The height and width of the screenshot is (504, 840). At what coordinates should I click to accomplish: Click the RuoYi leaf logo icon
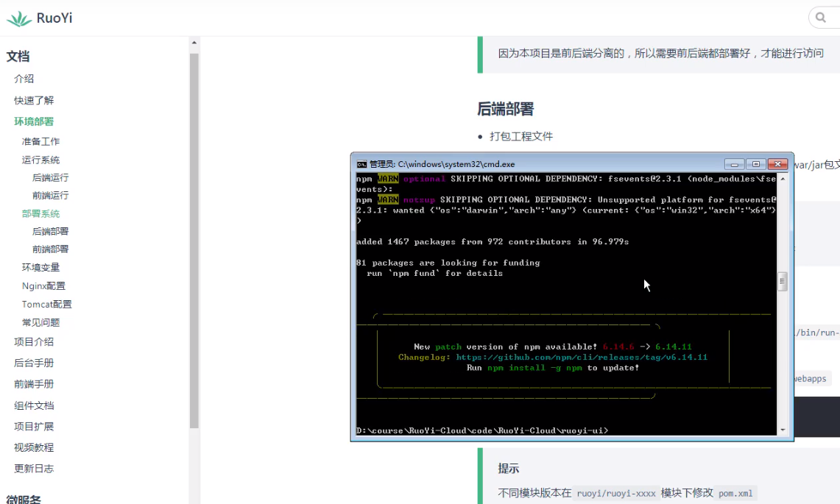coord(18,18)
